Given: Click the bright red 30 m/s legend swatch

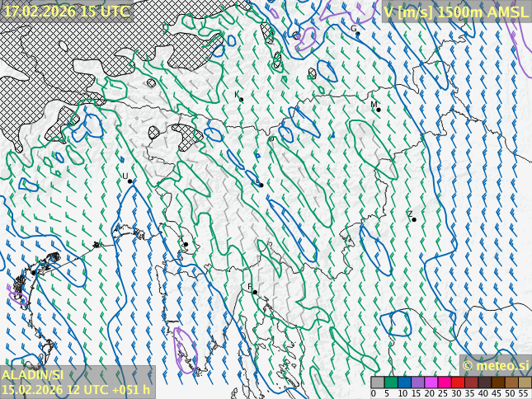Looking at the screenshot, I should coord(458,383).
